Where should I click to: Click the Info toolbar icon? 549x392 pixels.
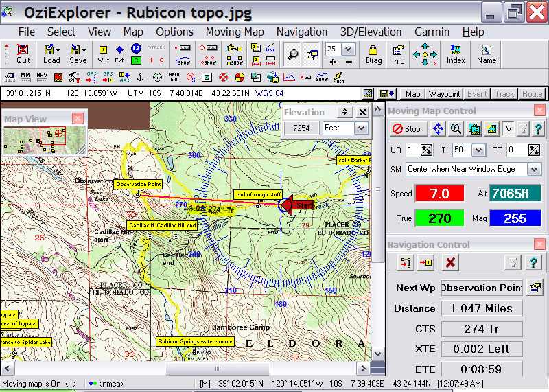(398, 54)
